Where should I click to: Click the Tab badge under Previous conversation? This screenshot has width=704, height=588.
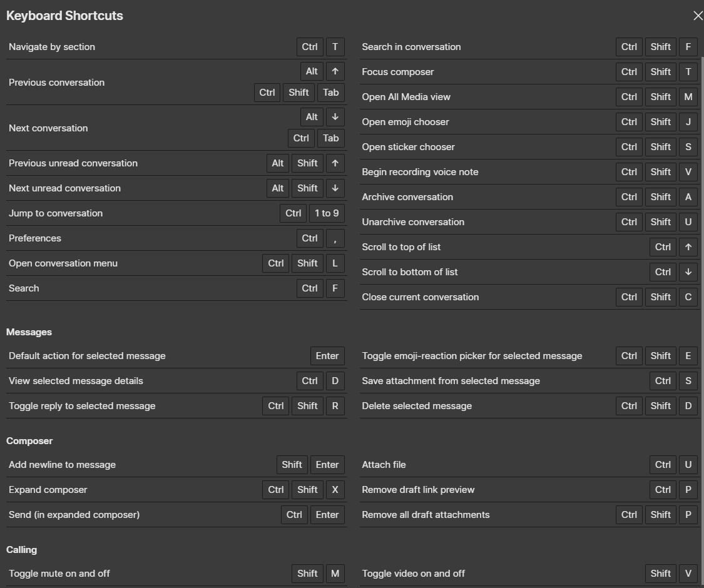[x=331, y=93]
